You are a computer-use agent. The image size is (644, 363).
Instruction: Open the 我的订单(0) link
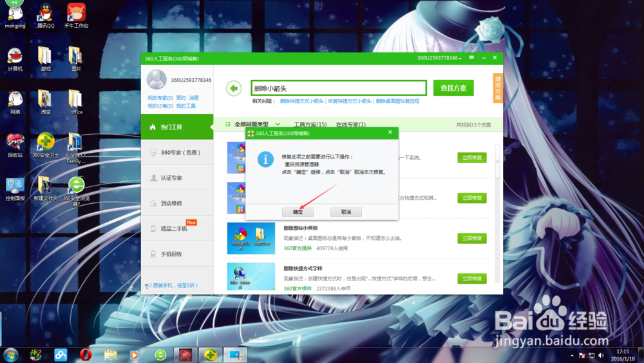[x=160, y=106]
